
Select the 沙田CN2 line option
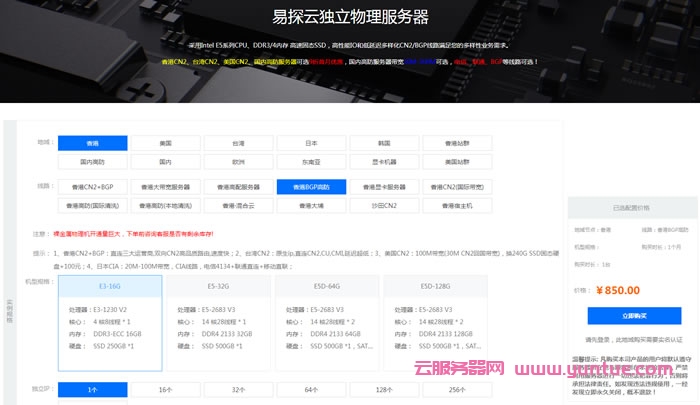pyautogui.click(x=384, y=205)
